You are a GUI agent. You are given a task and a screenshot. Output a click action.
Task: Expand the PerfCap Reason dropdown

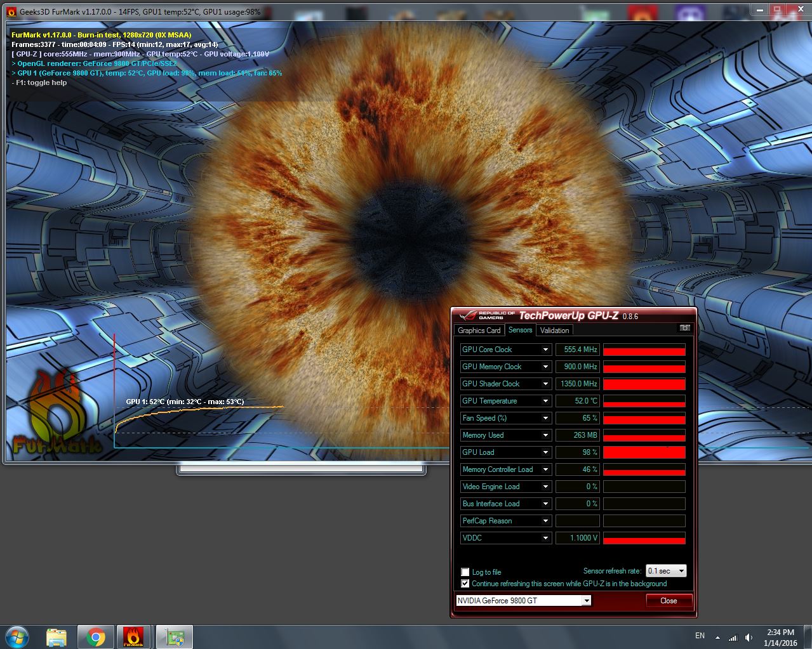pyautogui.click(x=545, y=521)
